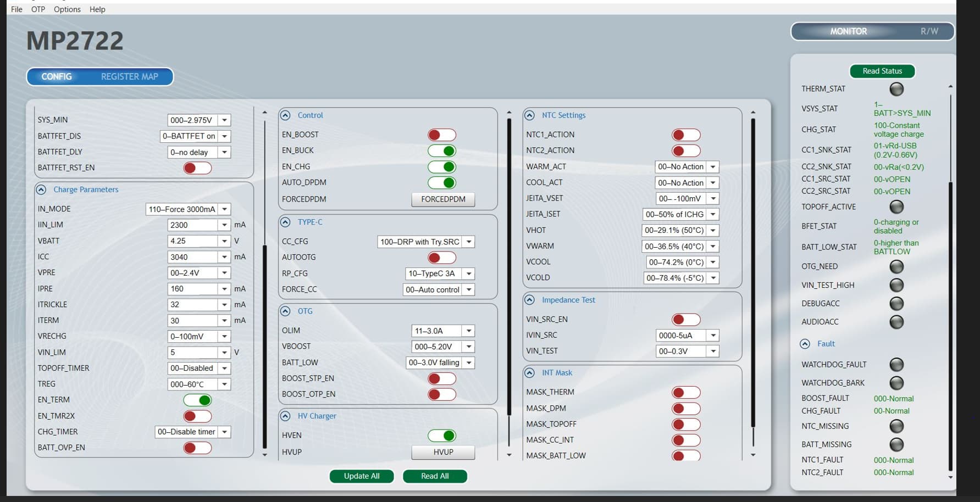Collapse the NTC Settings section chevron

(529, 115)
